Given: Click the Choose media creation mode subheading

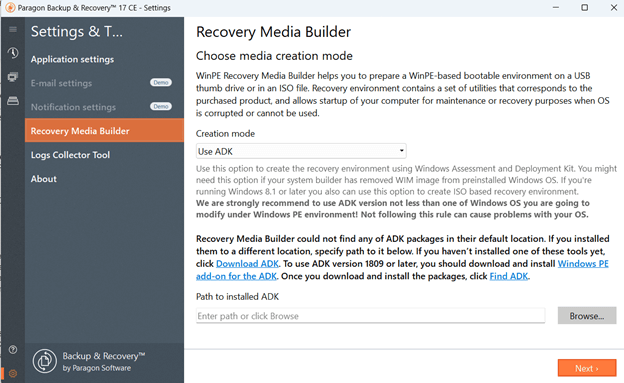Looking at the screenshot, I should (x=274, y=56).
